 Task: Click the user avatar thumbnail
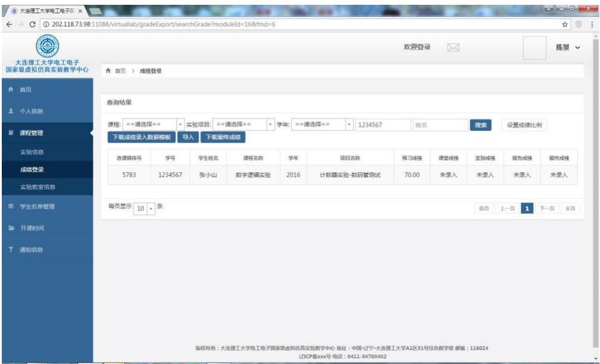(534, 48)
